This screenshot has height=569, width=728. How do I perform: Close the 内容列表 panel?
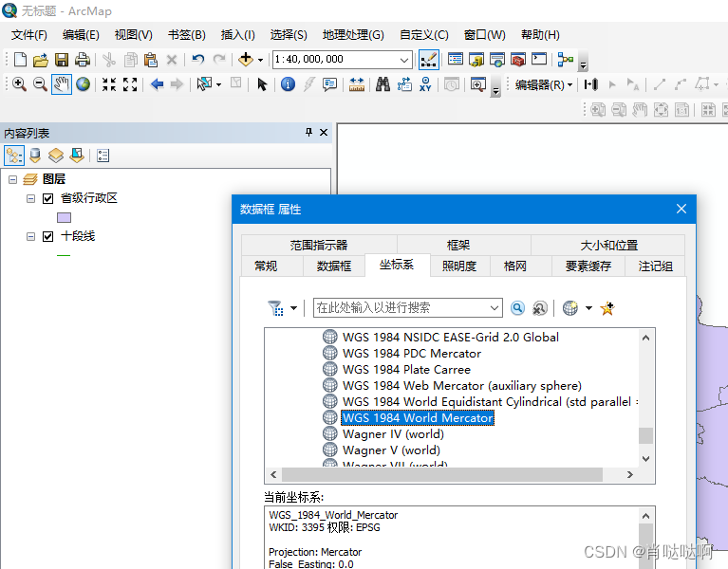click(x=324, y=133)
